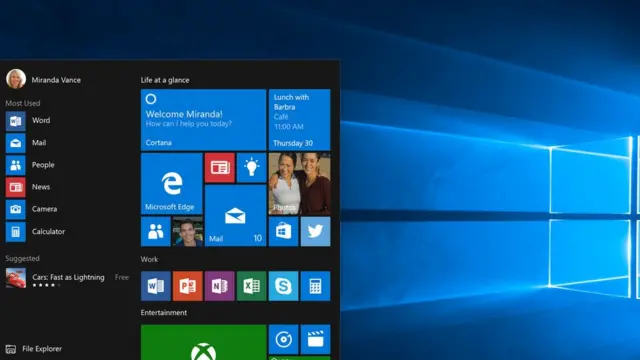
Task: Launch Calculator from the Most Used list
Action: tap(36, 231)
